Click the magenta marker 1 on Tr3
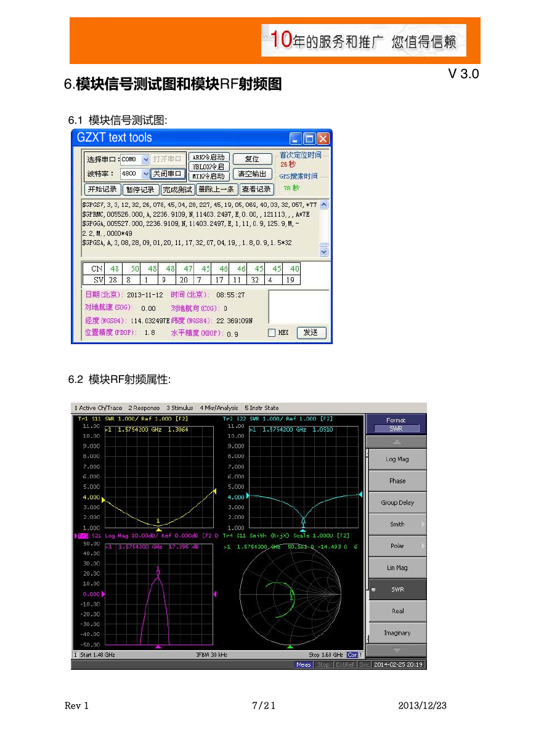This screenshot has width=536, height=756. click(x=158, y=571)
